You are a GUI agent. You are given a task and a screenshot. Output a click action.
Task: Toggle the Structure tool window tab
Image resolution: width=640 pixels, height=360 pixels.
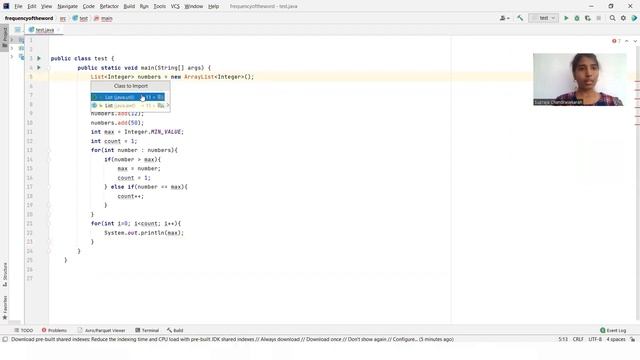click(x=4, y=274)
